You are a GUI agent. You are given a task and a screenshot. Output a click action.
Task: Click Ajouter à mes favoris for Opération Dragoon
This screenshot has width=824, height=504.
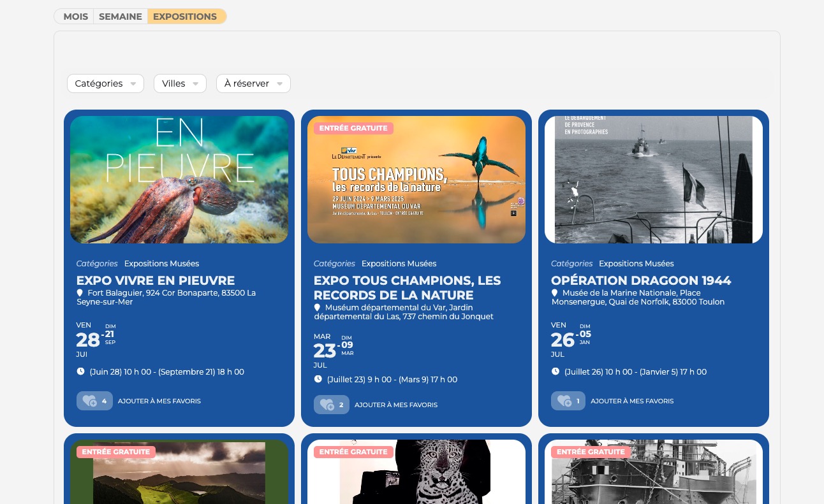(x=632, y=401)
